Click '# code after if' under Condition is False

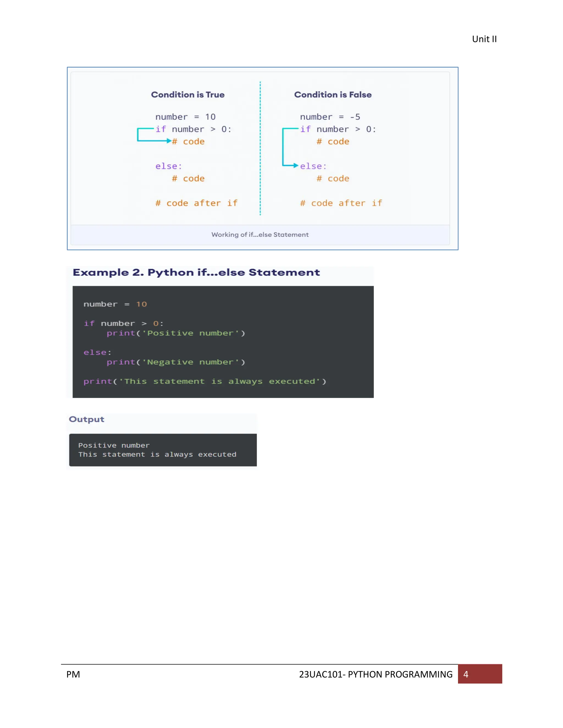(341, 203)
